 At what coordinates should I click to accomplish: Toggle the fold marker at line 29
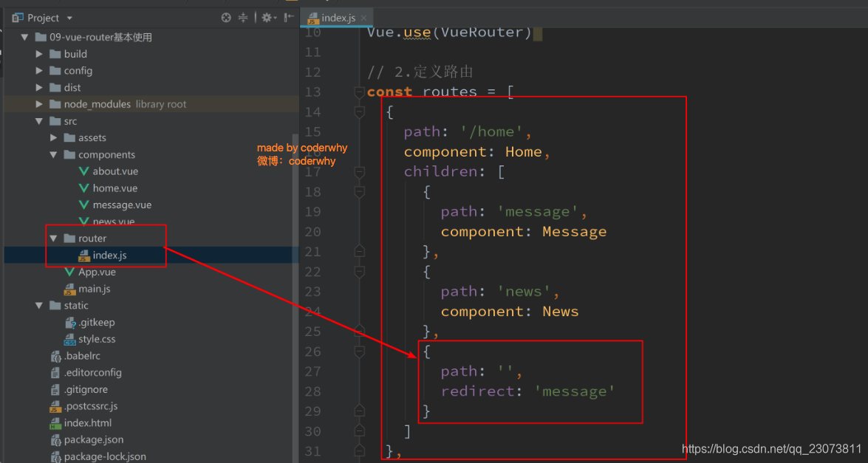[360, 411]
